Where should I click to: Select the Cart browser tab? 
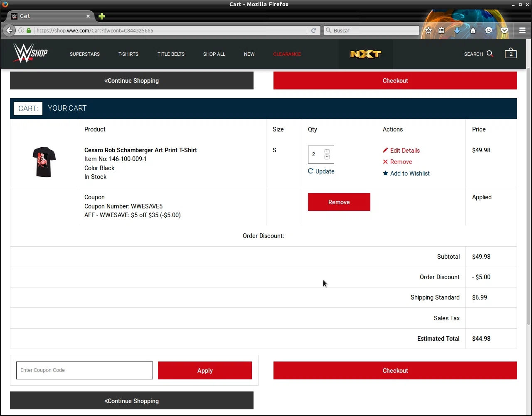click(50, 16)
